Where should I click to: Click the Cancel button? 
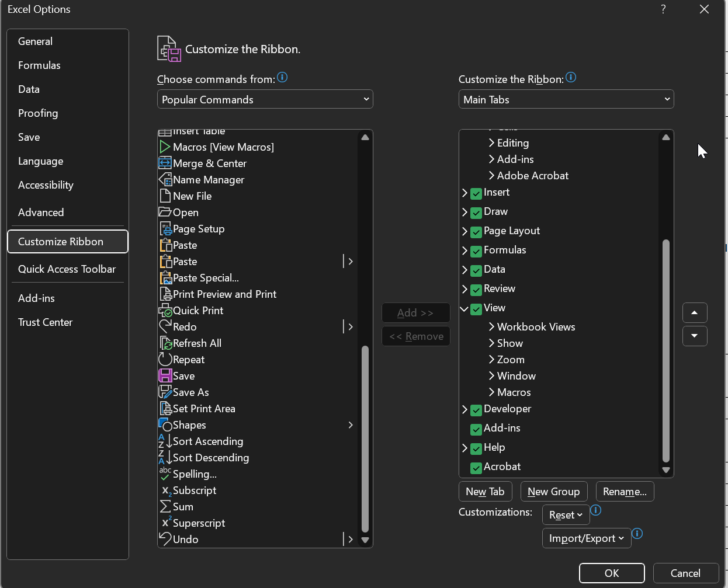[685, 573]
